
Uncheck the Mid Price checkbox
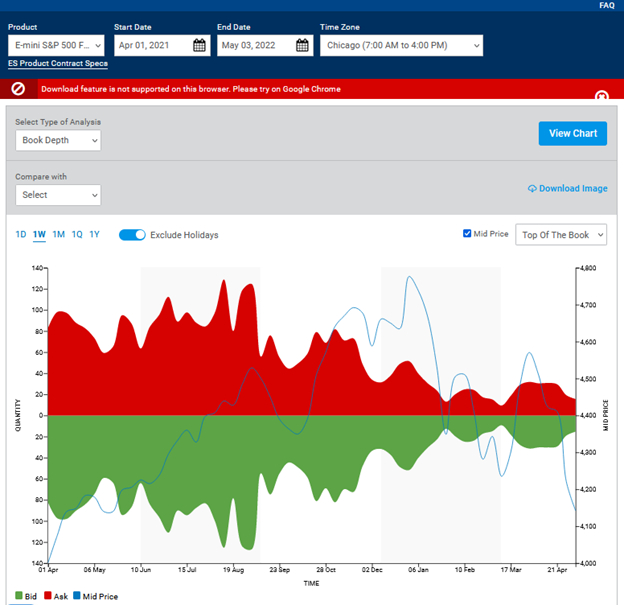pos(467,234)
